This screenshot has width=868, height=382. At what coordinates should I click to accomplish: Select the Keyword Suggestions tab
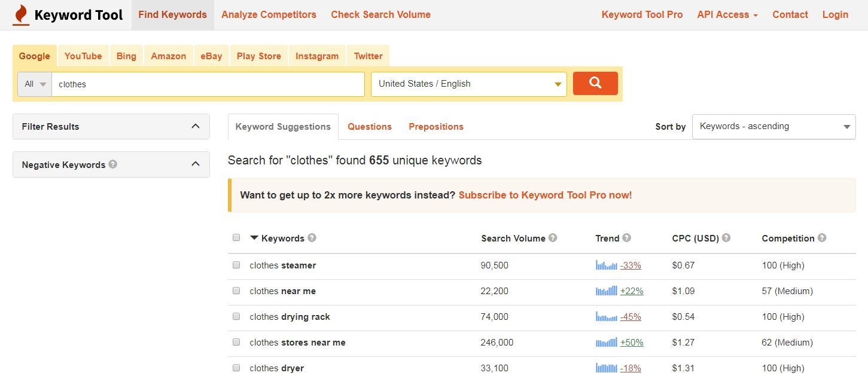point(283,127)
